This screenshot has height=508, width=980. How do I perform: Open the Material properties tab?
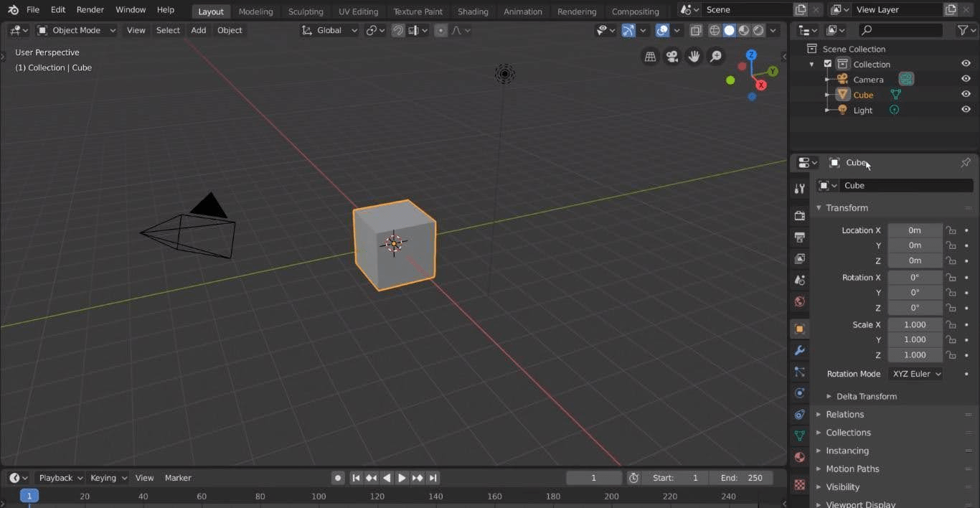coord(799,457)
